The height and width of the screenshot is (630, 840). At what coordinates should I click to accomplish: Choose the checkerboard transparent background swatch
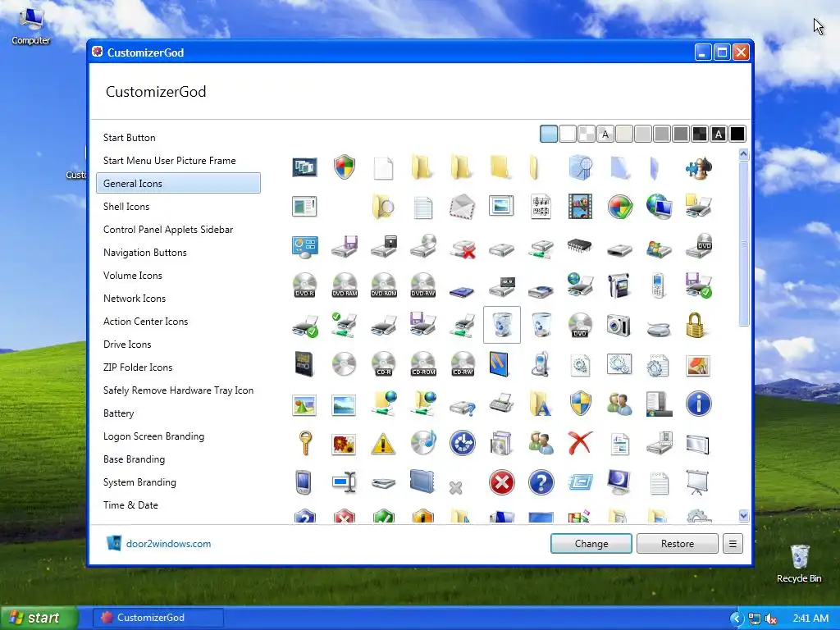[x=587, y=134]
